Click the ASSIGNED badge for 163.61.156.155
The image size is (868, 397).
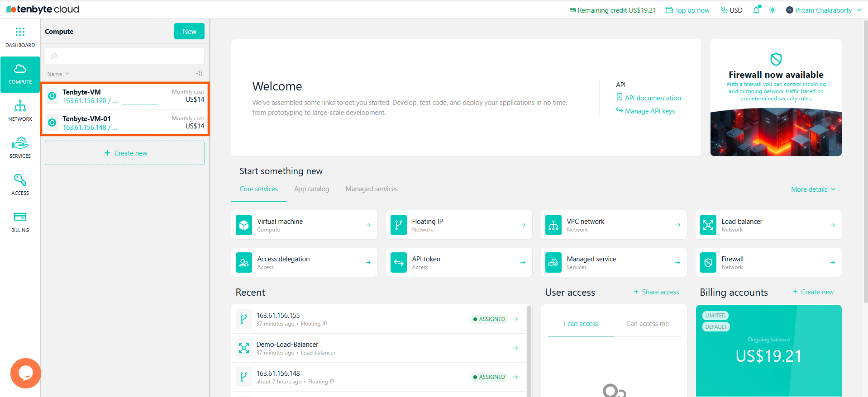[x=489, y=319]
